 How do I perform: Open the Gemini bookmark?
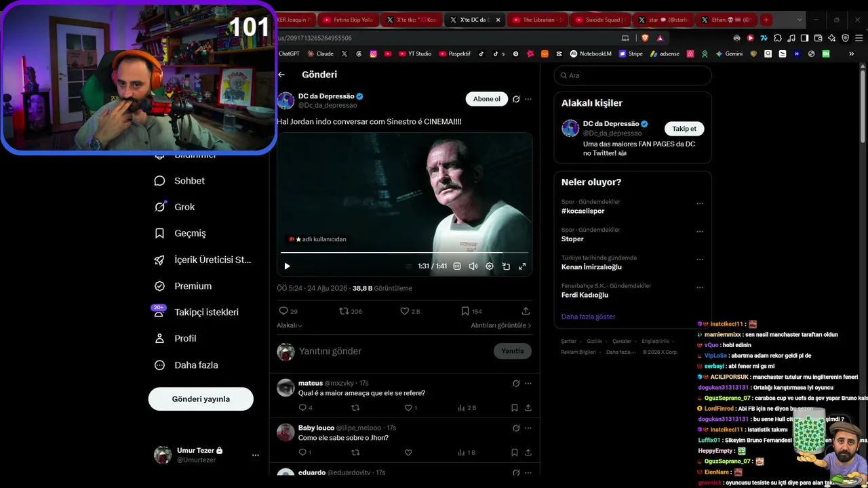pyautogui.click(x=729, y=54)
